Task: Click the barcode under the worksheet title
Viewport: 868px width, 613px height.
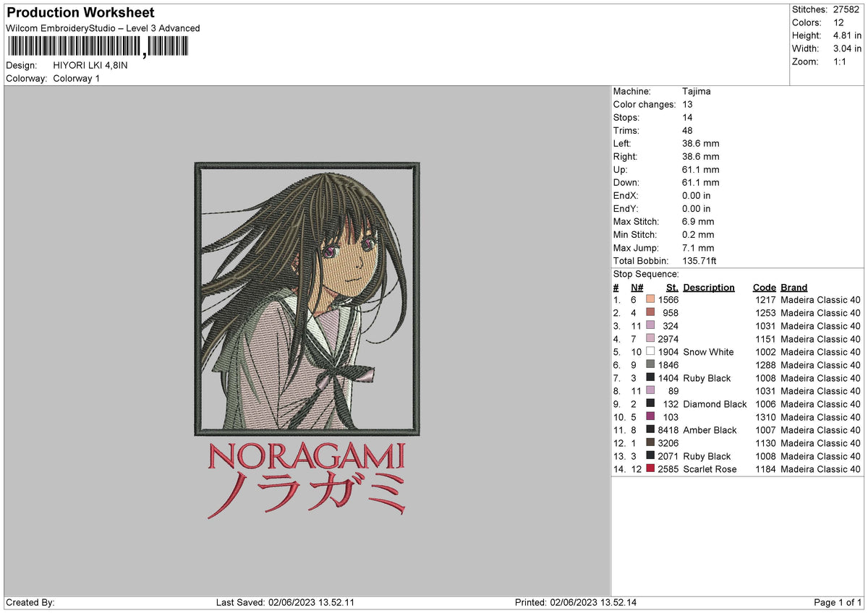Action: pyautogui.click(x=97, y=47)
